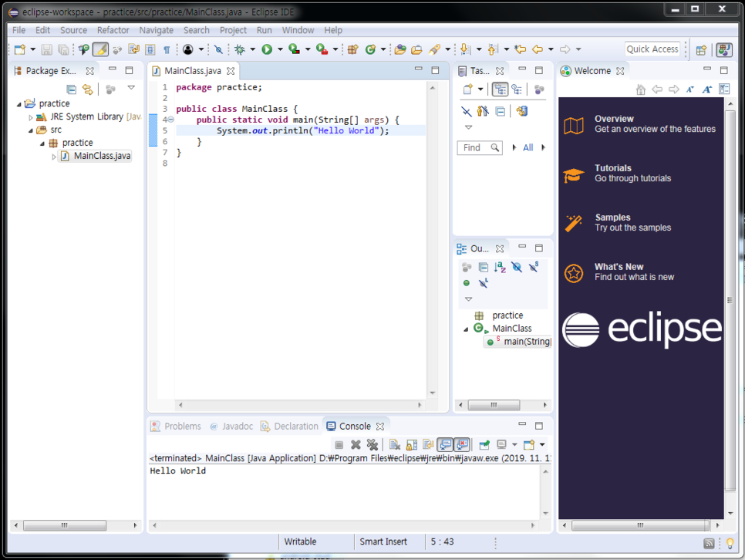Open Package Explorer view menu triangle
This screenshot has height=560, width=745.
tap(132, 88)
